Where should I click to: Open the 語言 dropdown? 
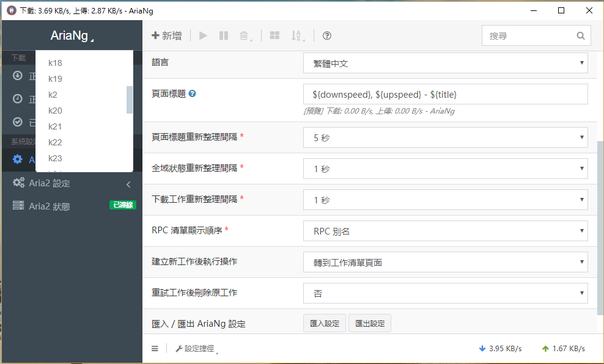[445, 63]
